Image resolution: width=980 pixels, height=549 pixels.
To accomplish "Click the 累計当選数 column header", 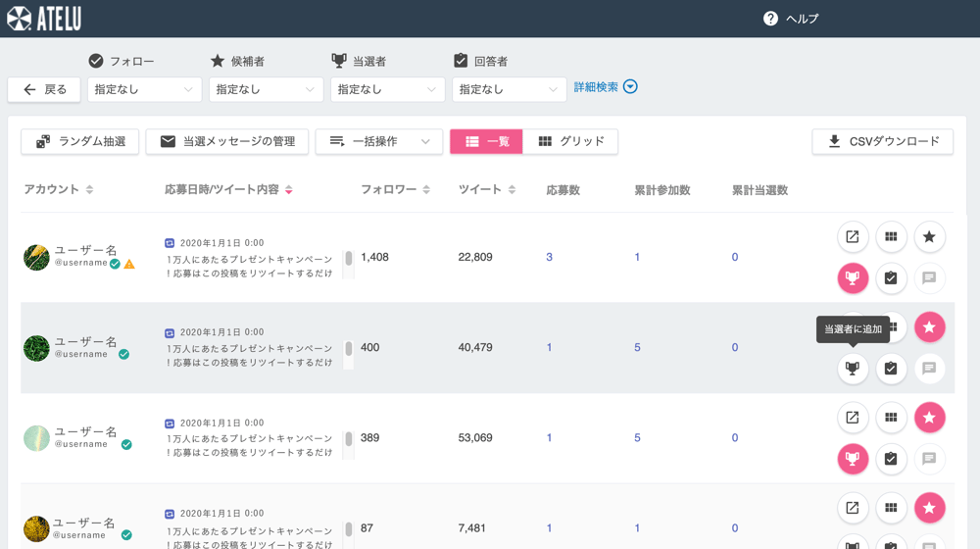I will pos(760,190).
